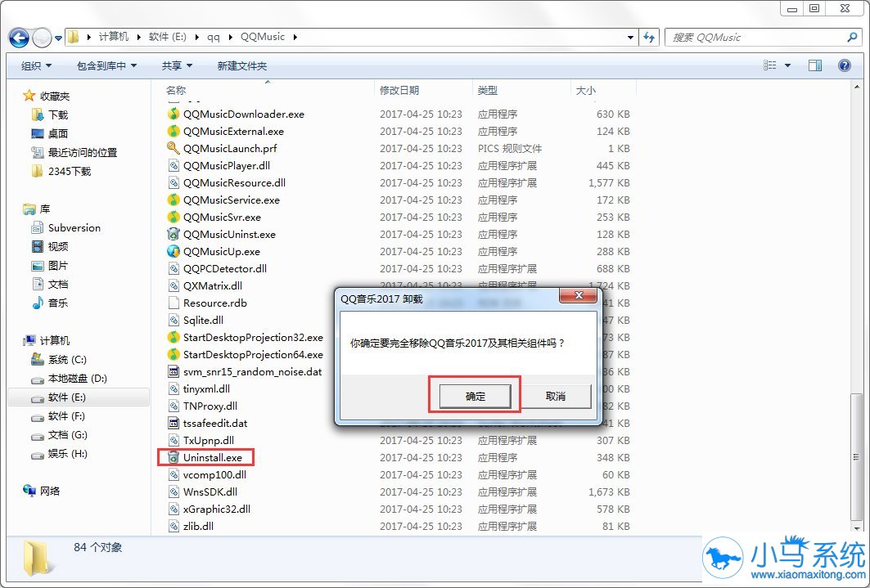Select svm_snr15_random_noise.dat file icon

[x=174, y=372]
